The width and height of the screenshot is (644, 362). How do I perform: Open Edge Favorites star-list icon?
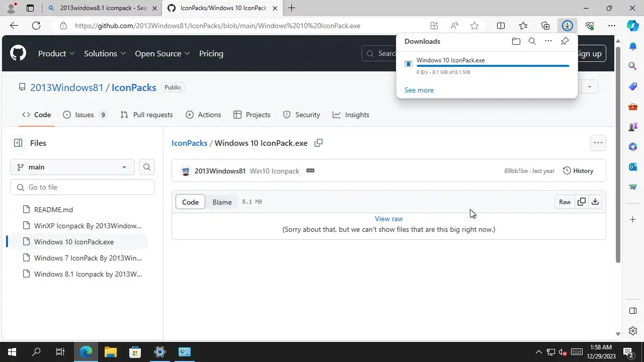point(523,26)
